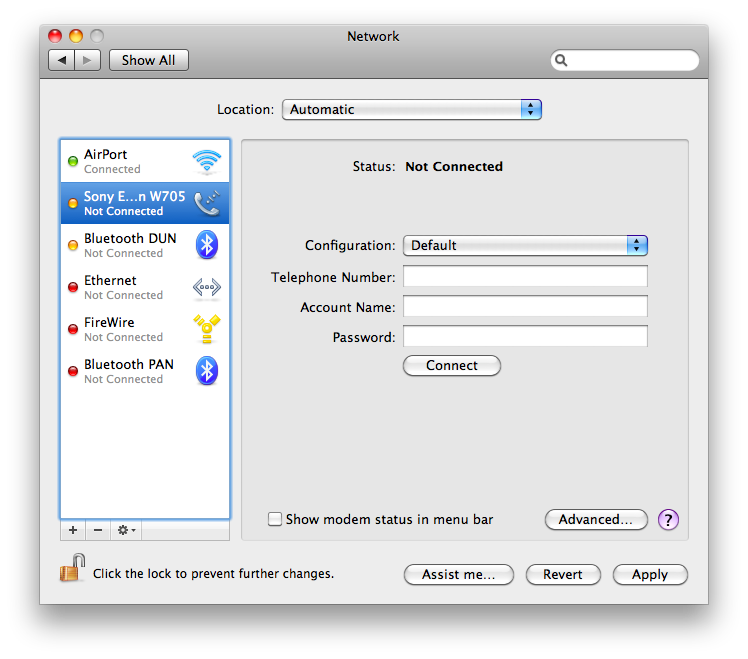Open Advanced... settings
748x659 pixels.
point(596,519)
